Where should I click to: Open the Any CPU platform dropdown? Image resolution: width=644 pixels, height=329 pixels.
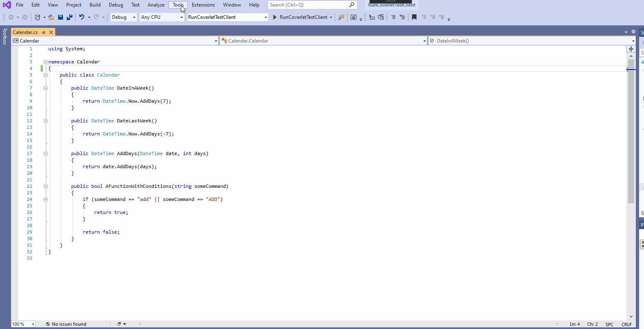(x=181, y=17)
